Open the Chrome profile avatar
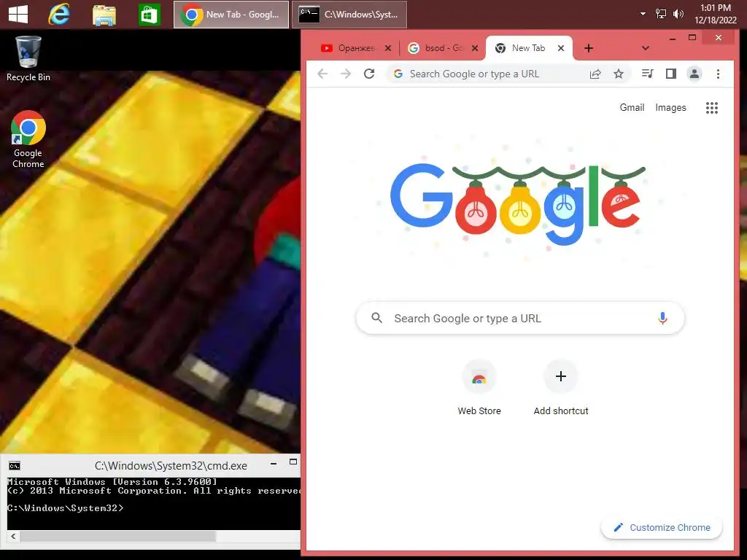The image size is (747, 560). (x=694, y=74)
